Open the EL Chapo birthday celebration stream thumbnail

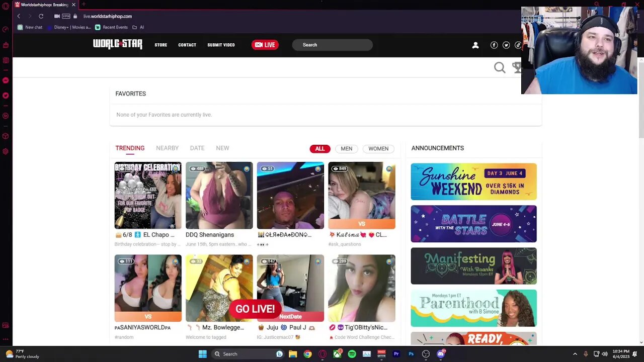pyautogui.click(x=148, y=196)
